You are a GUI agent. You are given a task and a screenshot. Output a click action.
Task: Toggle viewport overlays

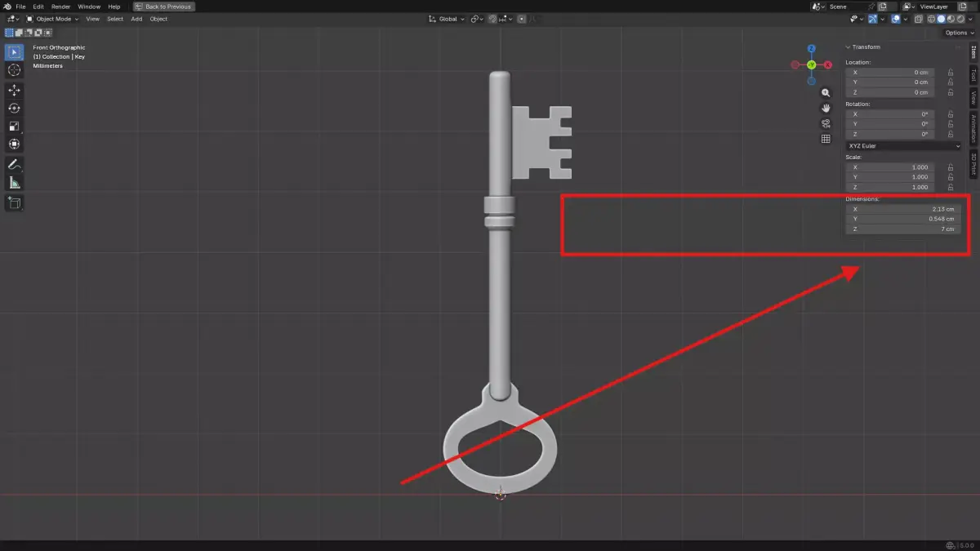click(896, 19)
